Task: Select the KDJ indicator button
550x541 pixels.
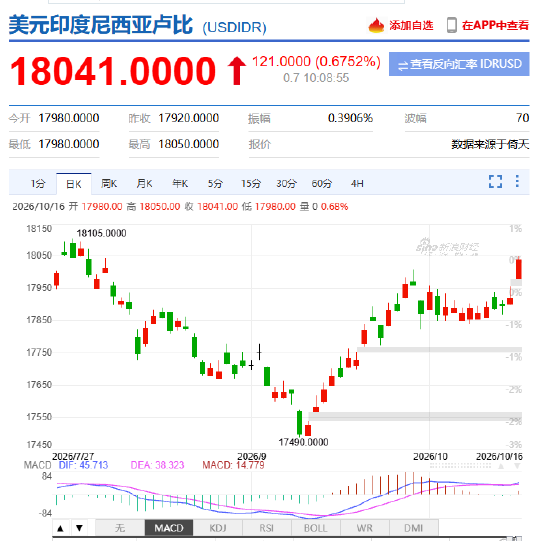Action: (218, 528)
